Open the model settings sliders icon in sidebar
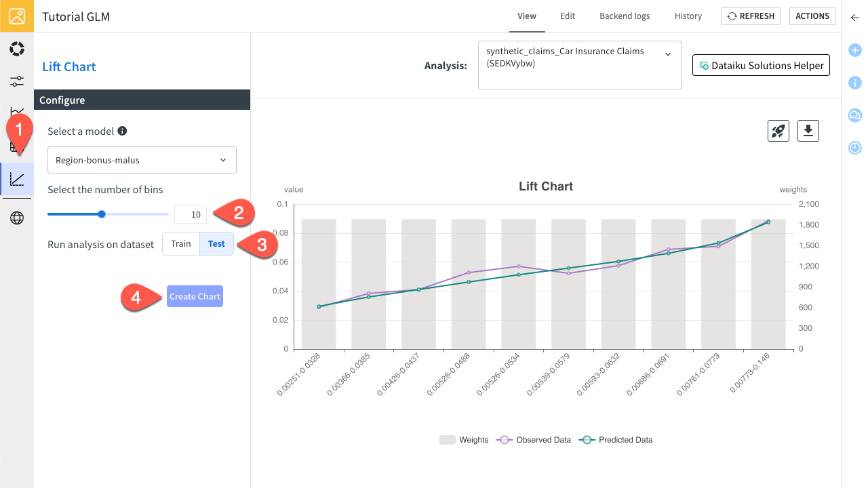 point(17,81)
